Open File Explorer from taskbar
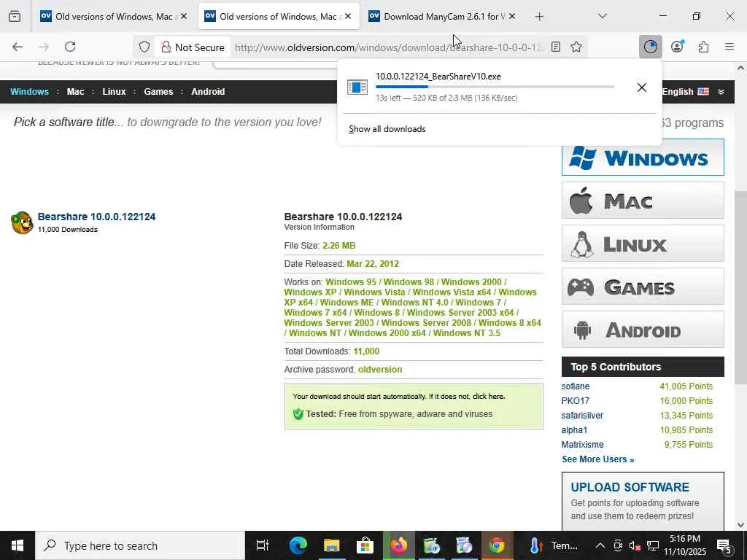The width and height of the screenshot is (747, 560). [x=332, y=545]
